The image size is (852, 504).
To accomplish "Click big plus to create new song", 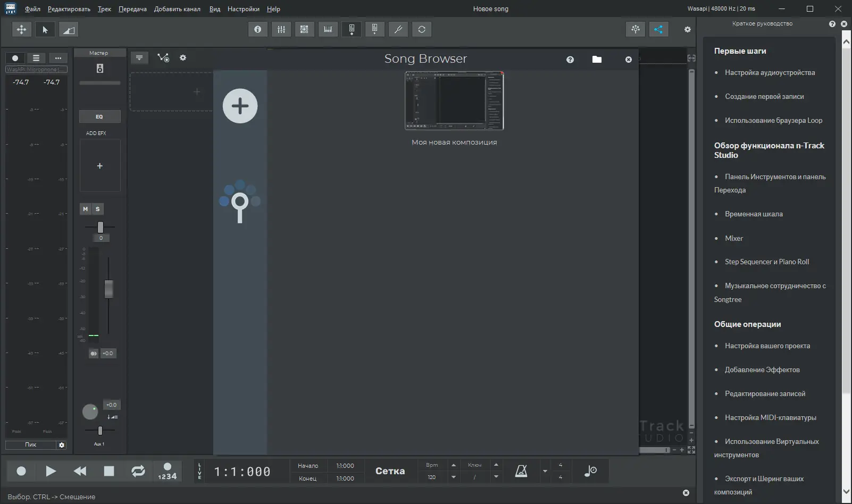I will 240,106.
